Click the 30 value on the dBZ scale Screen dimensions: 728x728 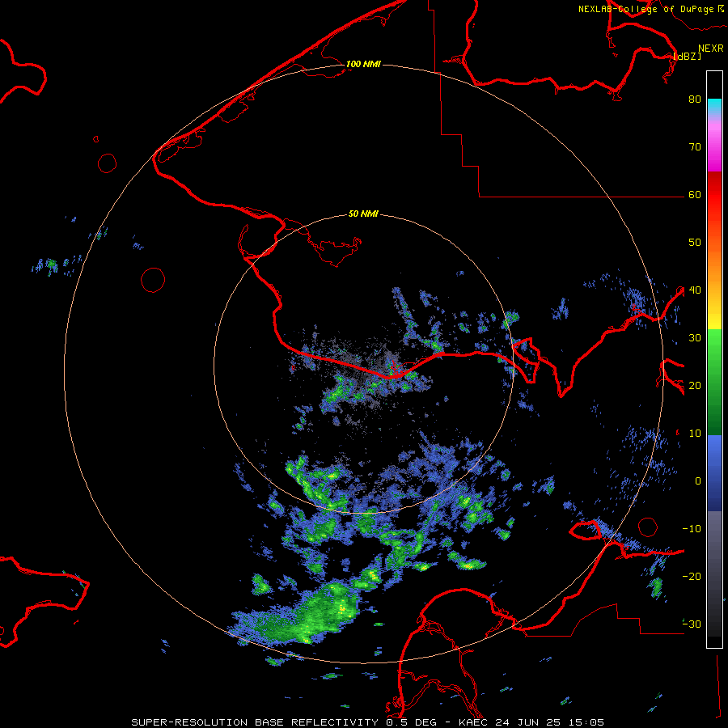[695, 338]
